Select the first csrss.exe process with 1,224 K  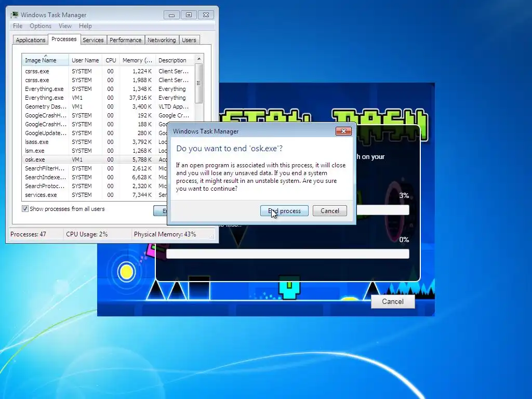109,71
